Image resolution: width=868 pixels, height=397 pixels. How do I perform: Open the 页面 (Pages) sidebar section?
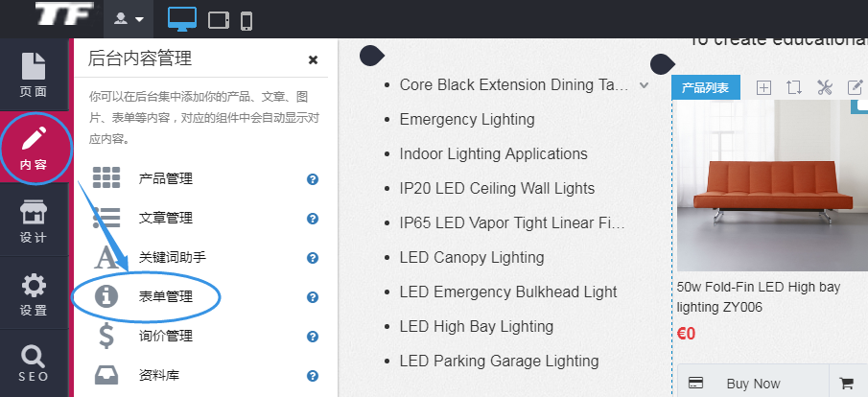coord(34,74)
